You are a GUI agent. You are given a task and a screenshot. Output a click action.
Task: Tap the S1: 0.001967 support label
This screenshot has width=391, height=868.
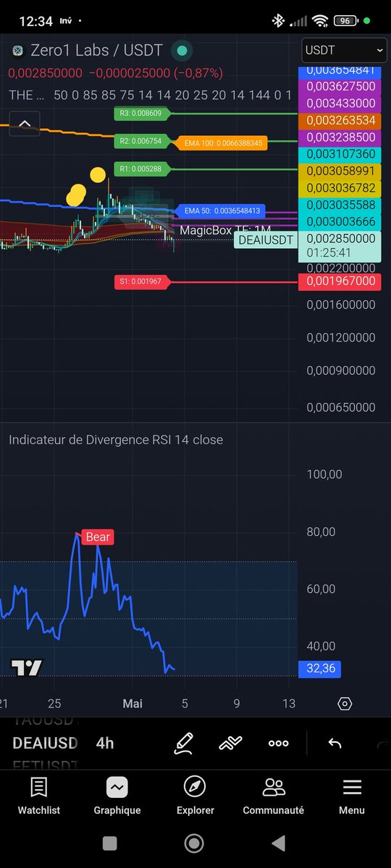pyautogui.click(x=143, y=281)
